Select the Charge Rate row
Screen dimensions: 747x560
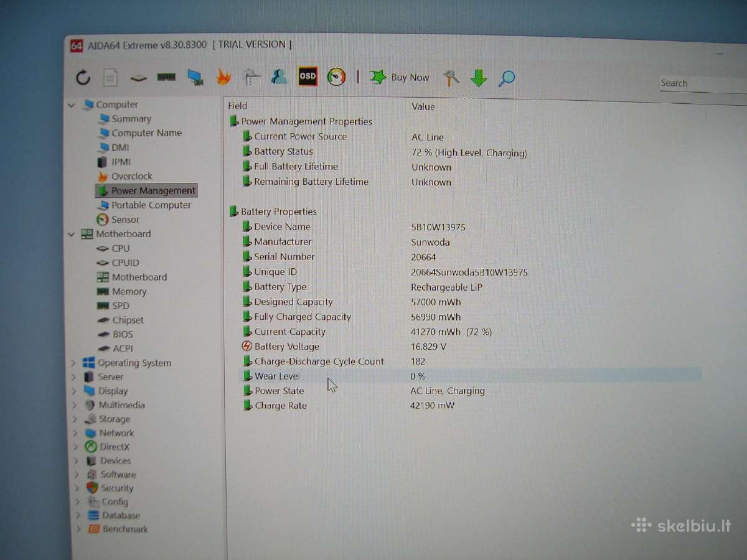point(349,406)
